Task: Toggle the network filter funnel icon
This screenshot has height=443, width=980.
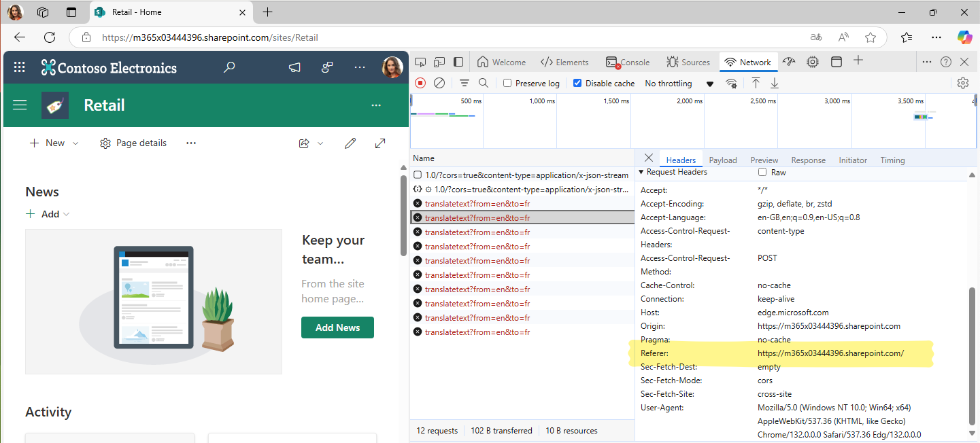Action: tap(464, 83)
